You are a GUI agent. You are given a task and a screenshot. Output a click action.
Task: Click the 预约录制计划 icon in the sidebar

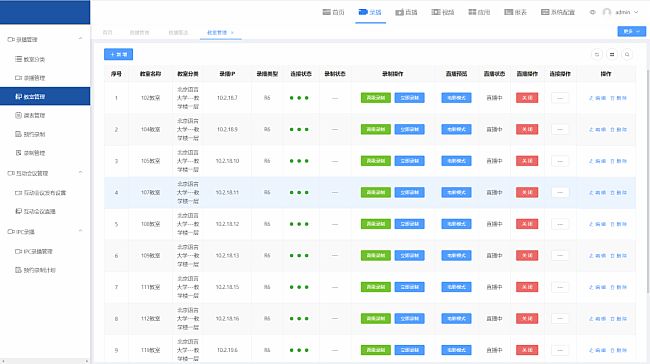[x=18, y=270]
